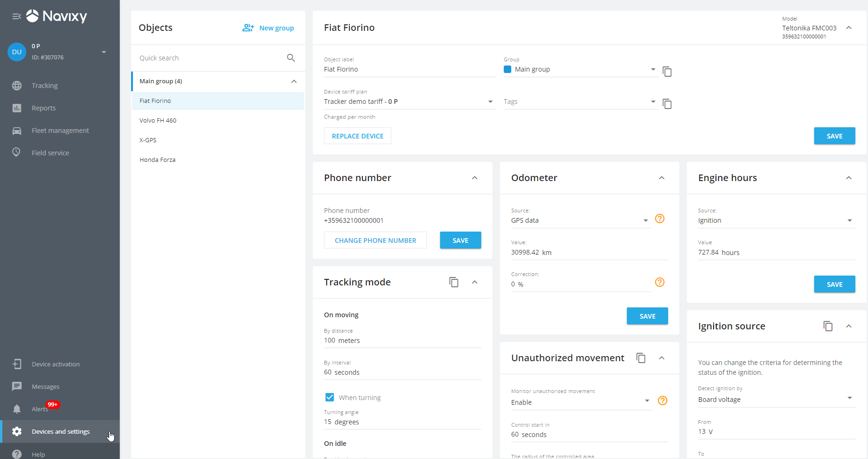Collapse the Main group list
868x459 pixels.
pyautogui.click(x=294, y=81)
